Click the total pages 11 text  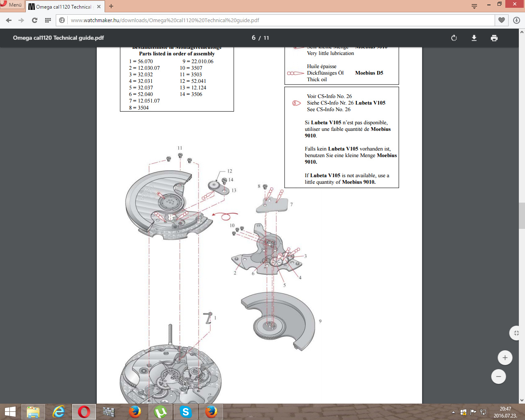coord(266,38)
